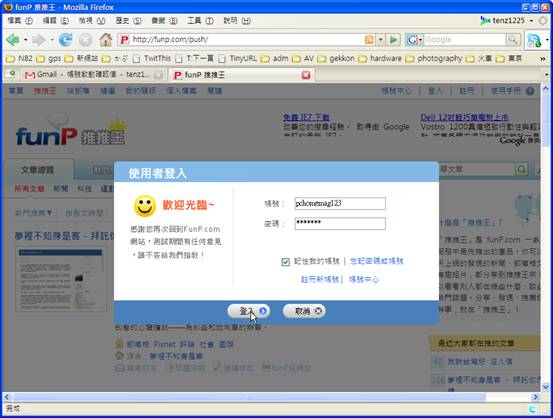553x418 pixels.
Task: Click the account center link in dialog
Action: pos(364,279)
